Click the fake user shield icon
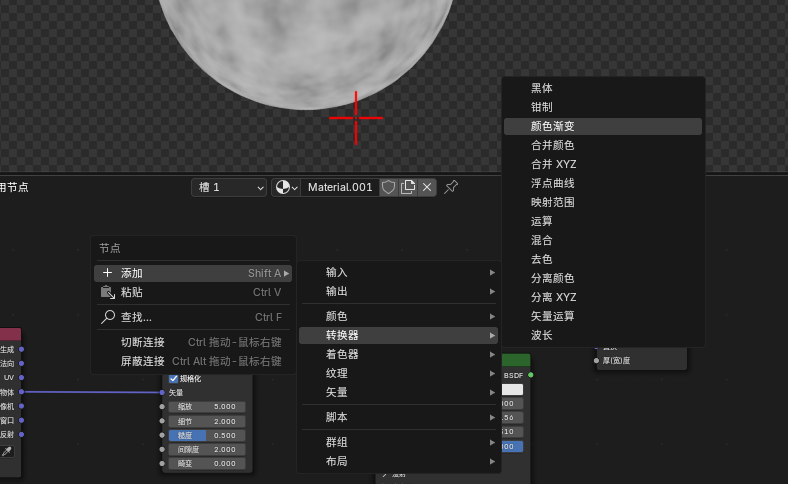 coord(388,187)
